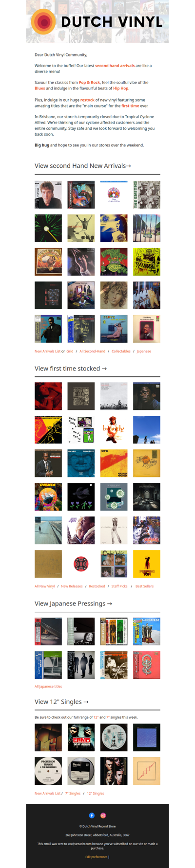Open 'View first time stocked' heading
Image resolution: width=195 pixels, height=868 pixels.
(x=71, y=369)
